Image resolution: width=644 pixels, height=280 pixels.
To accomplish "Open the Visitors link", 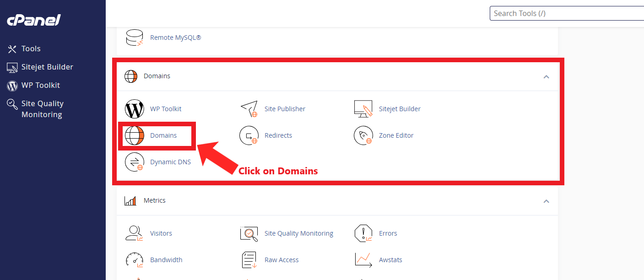I will (161, 233).
